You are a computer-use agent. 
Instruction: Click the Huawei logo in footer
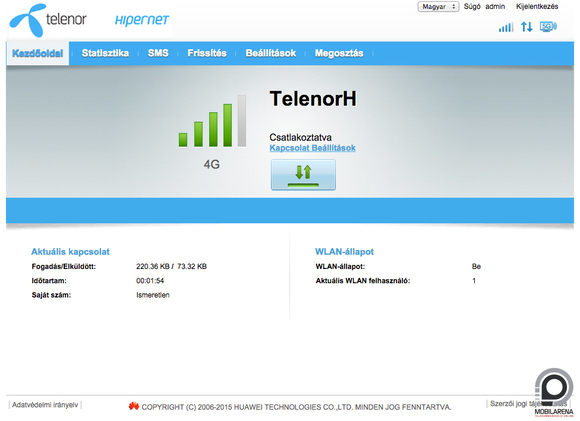134,406
